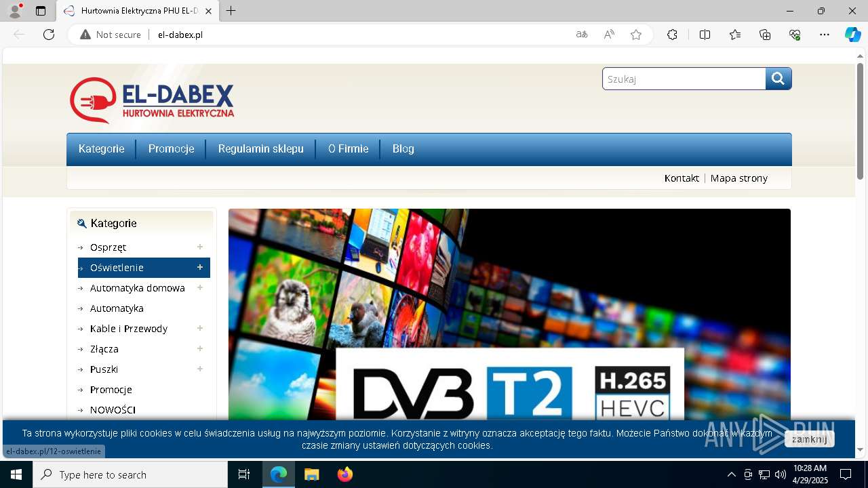This screenshot has height=488, width=868.
Task: Toggle split screen icon
Action: [x=705, y=35]
